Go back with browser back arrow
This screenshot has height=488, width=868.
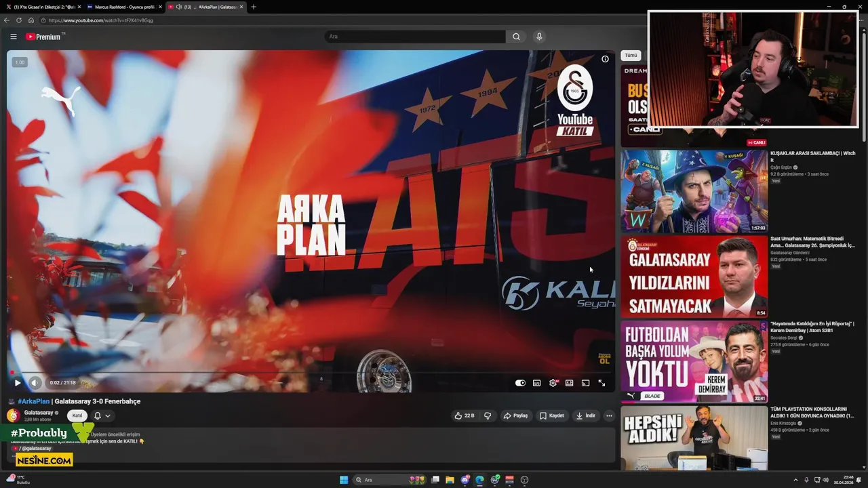[x=7, y=20]
